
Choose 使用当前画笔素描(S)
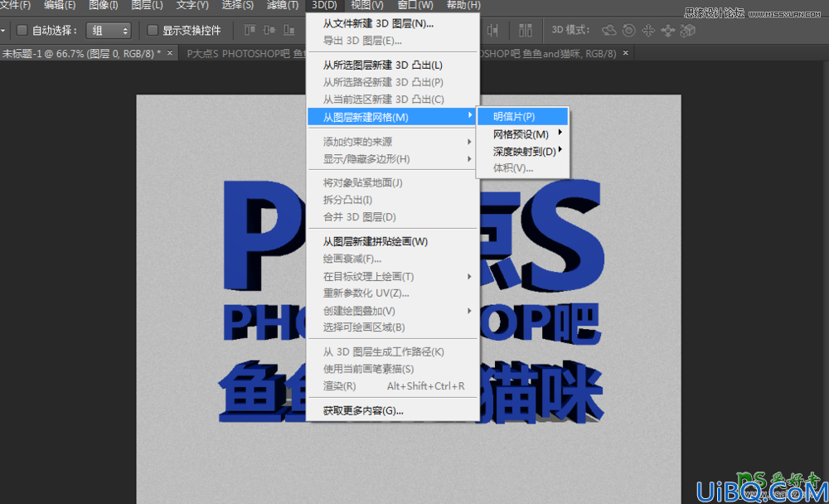(393, 369)
